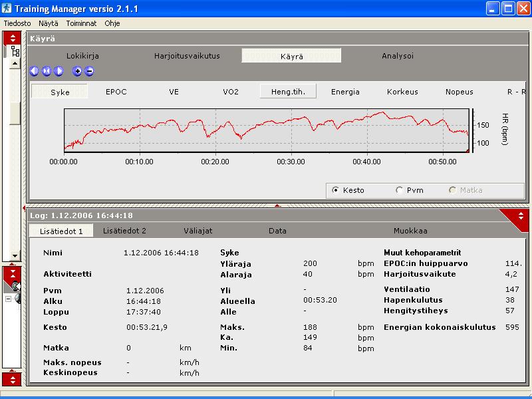
Task: Toggle the red double-arrow in Log panel header
Action: pos(521,215)
